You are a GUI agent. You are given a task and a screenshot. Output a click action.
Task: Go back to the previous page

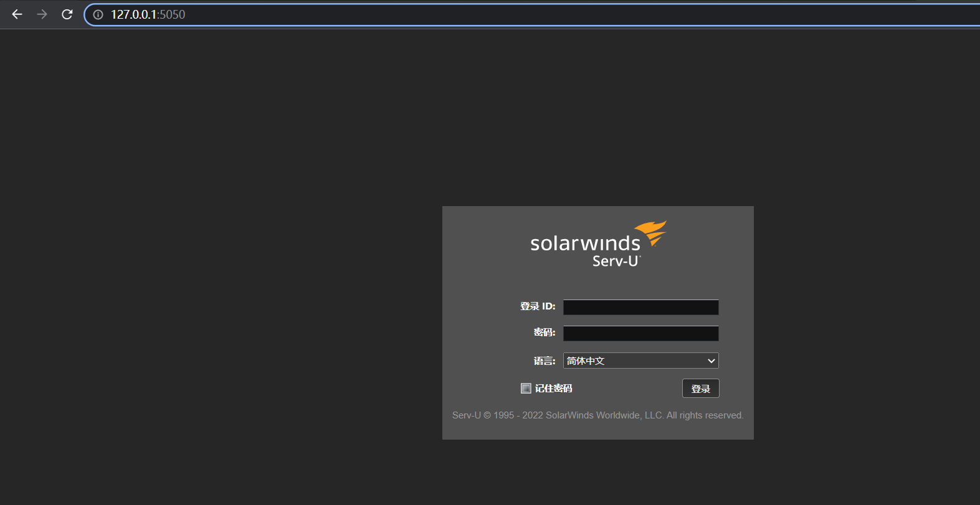tap(17, 14)
